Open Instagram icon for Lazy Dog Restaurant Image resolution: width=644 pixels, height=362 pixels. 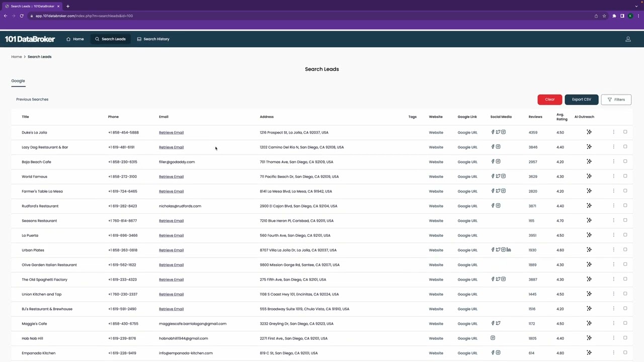click(498, 147)
